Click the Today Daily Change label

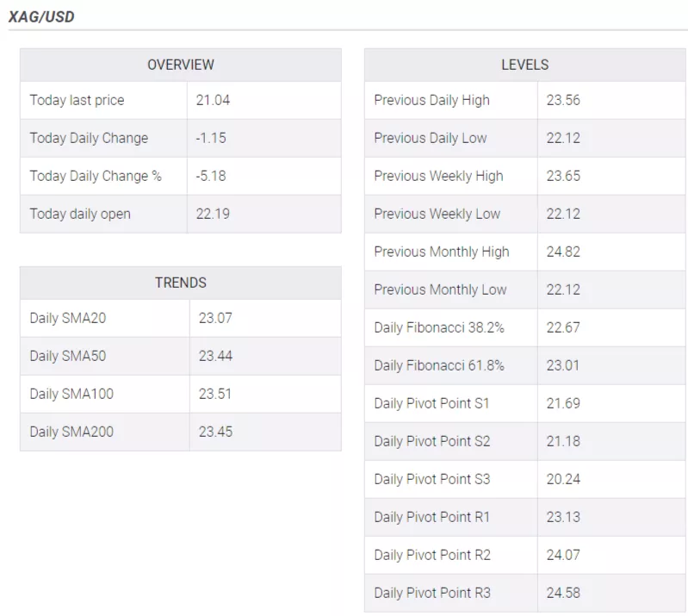89,138
